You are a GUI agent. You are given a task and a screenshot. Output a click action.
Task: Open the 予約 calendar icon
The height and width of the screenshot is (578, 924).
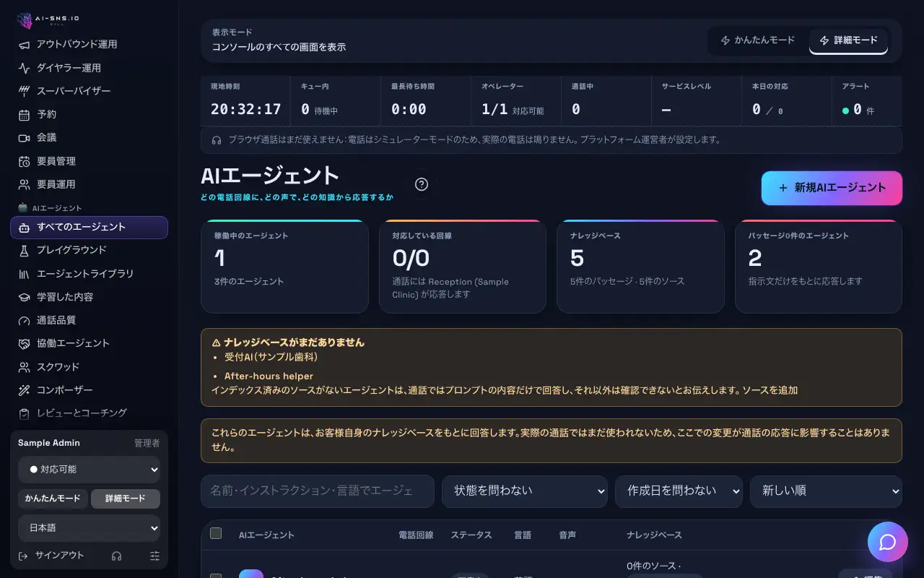click(x=24, y=114)
